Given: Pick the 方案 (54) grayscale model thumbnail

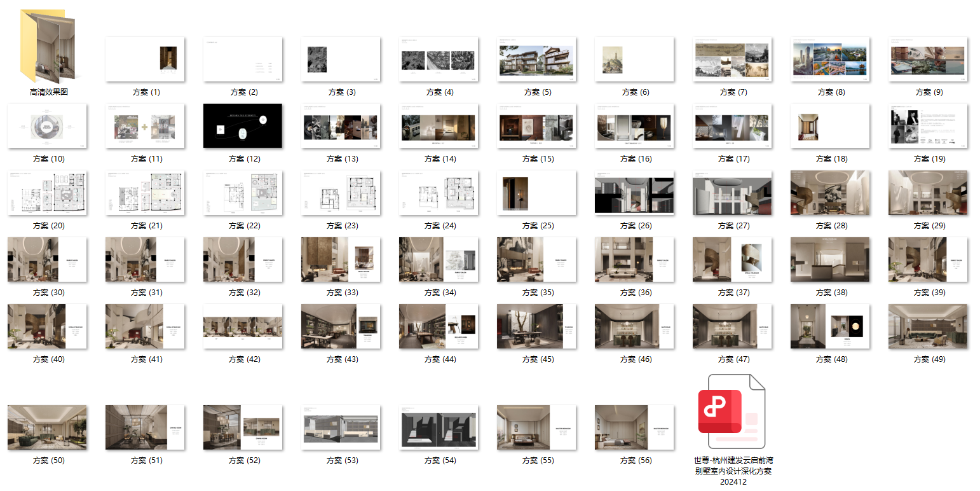Looking at the screenshot, I should [x=439, y=427].
